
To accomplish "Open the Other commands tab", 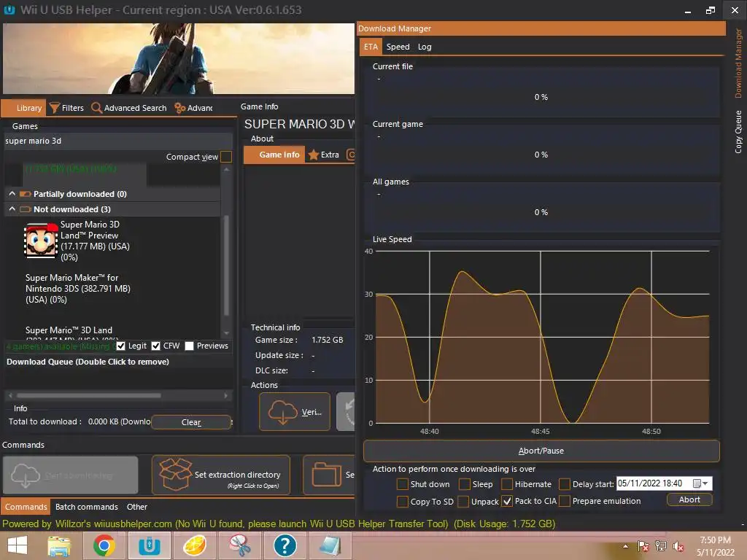I will pos(136,507).
